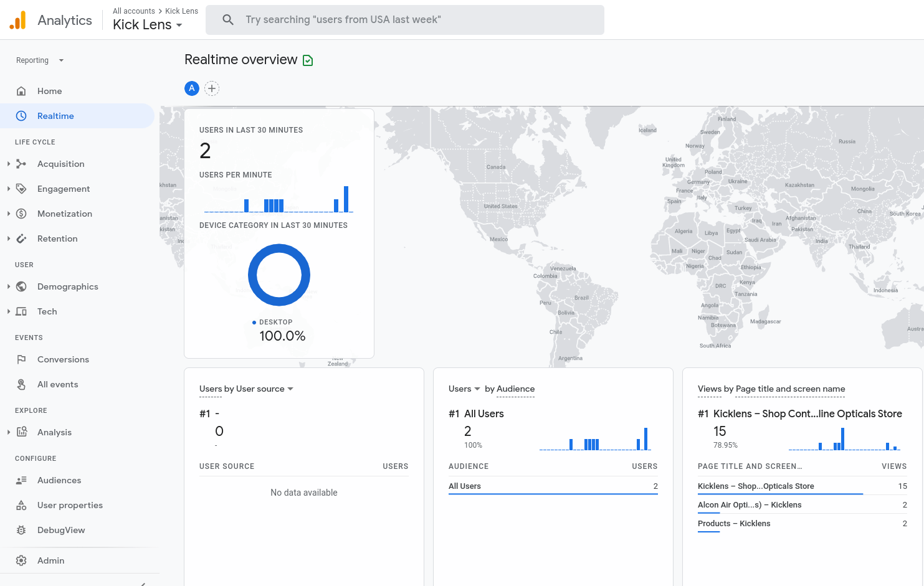Expand the Tech section arrow

coord(9,311)
